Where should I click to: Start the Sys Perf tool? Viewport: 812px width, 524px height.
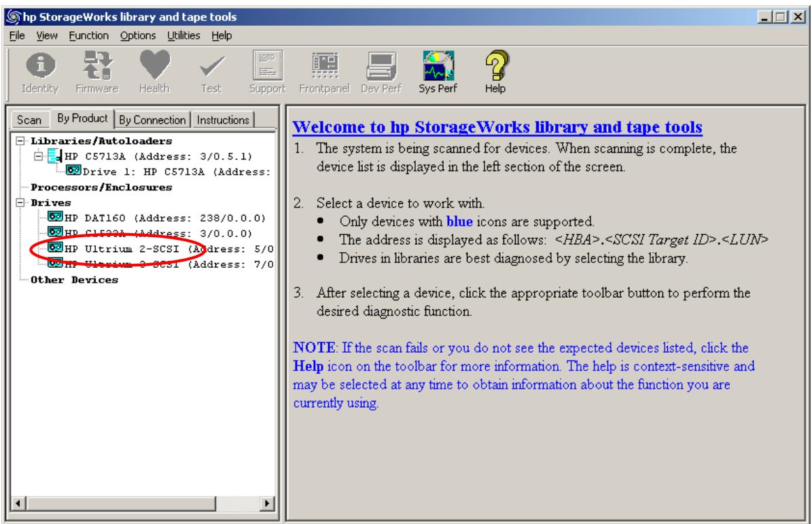click(x=438, y=73)
